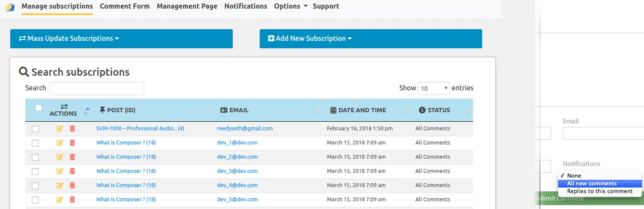Click the delete trash icon for dev_1@dev.com
The width and height of the screenshot is (644, 209).
pos(72,143)
